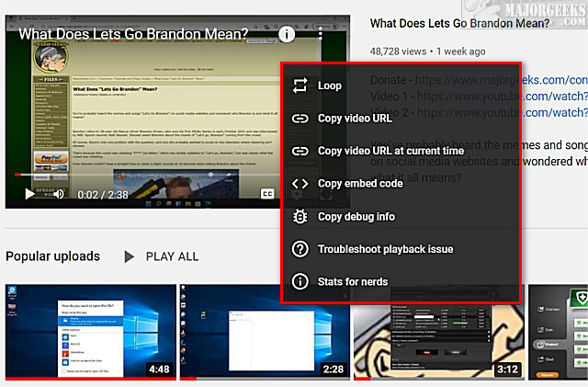
Task: Click the 0:02 / 2:38 time display
Action: [x=103, y=195]
